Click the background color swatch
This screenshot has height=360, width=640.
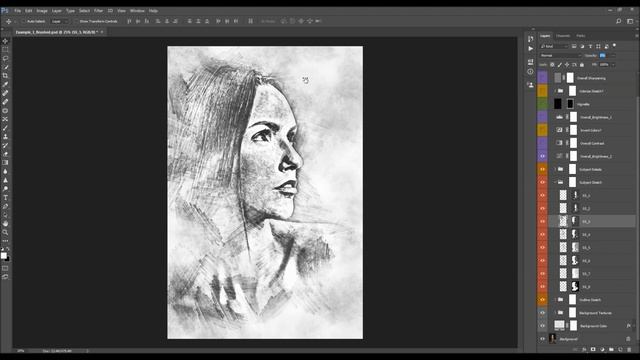[8, 259]
